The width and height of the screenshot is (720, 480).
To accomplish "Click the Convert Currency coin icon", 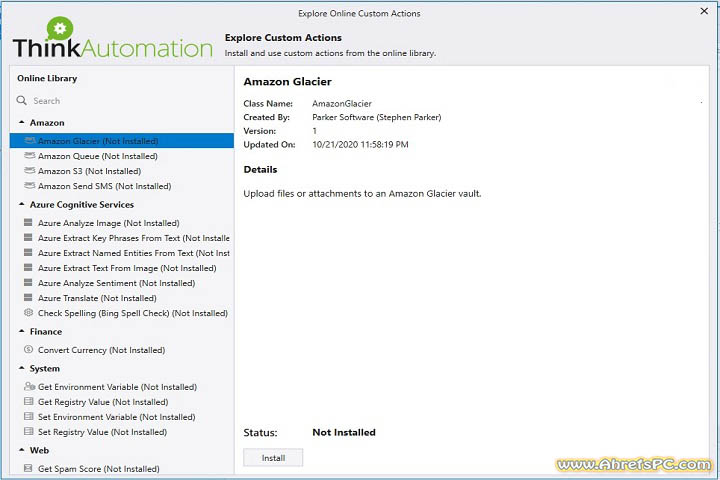I will click(x=28, y=350).
